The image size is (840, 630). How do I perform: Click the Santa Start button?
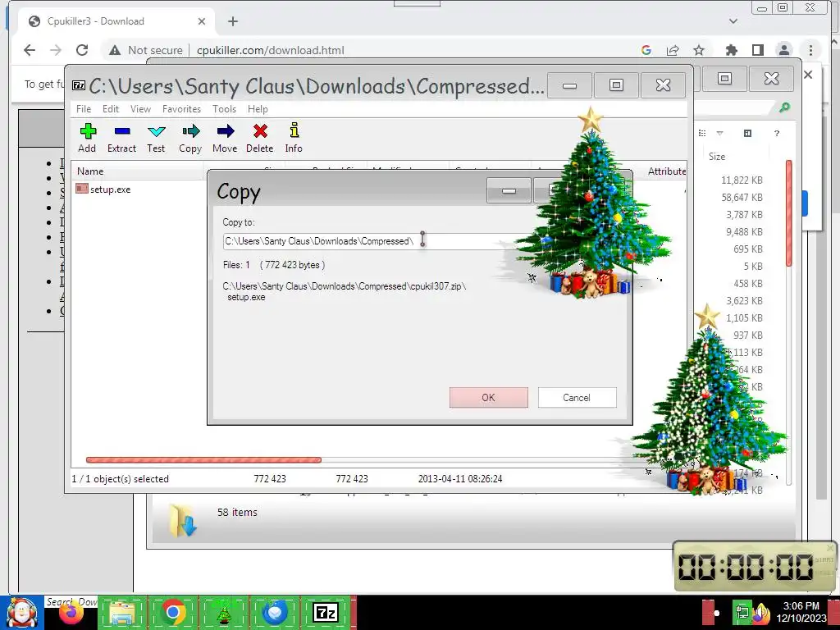[21, 613]
